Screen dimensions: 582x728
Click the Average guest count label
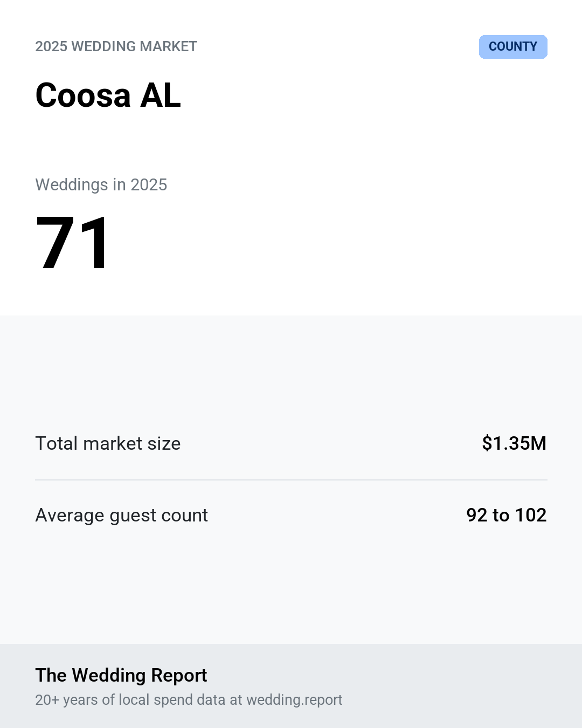click(122, 516)
